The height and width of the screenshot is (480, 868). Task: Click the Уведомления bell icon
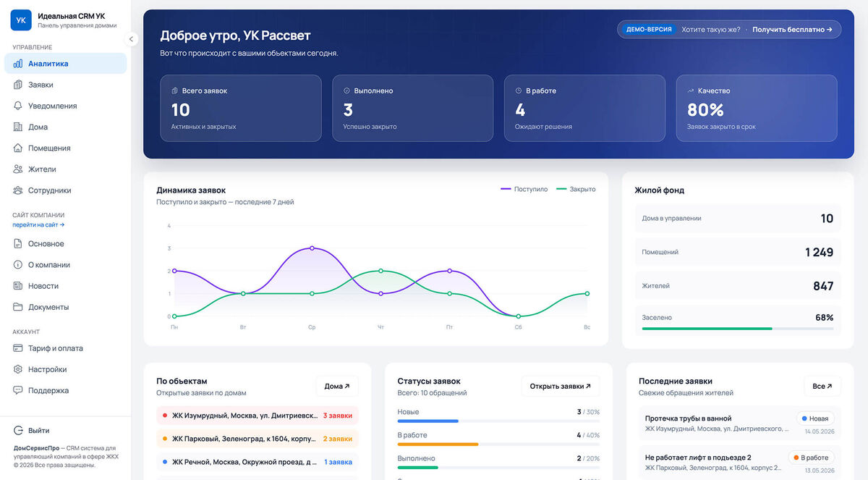click(x=18, y=106)
